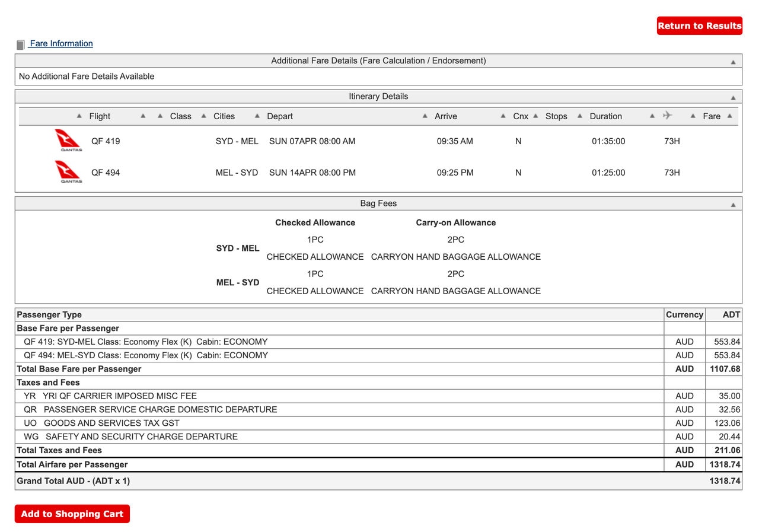Click arrival time 09:35 AM
Viewport: 759px width, 532px height.
(x=455, y=141)
